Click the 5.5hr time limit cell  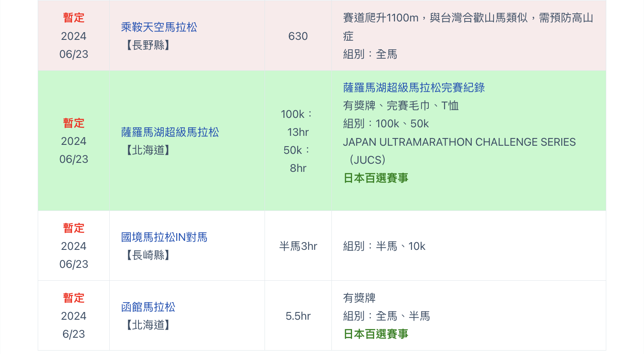298,316
